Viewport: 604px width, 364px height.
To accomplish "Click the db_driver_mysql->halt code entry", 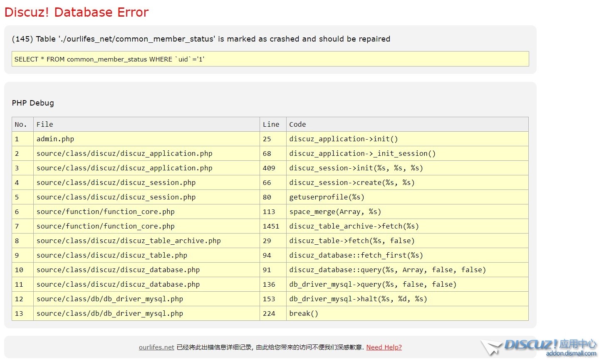I will click(358, 299).
